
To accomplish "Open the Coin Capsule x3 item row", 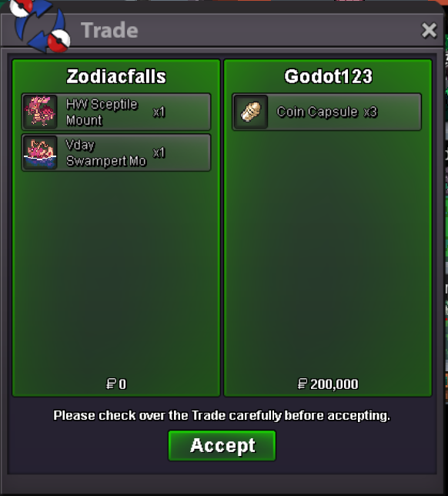I will tap(326, 112).
